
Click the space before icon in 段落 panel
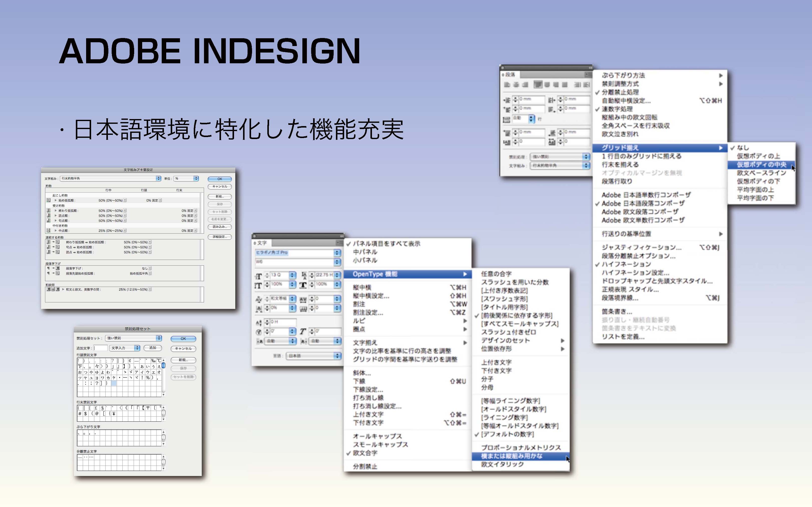coord(507,133)
